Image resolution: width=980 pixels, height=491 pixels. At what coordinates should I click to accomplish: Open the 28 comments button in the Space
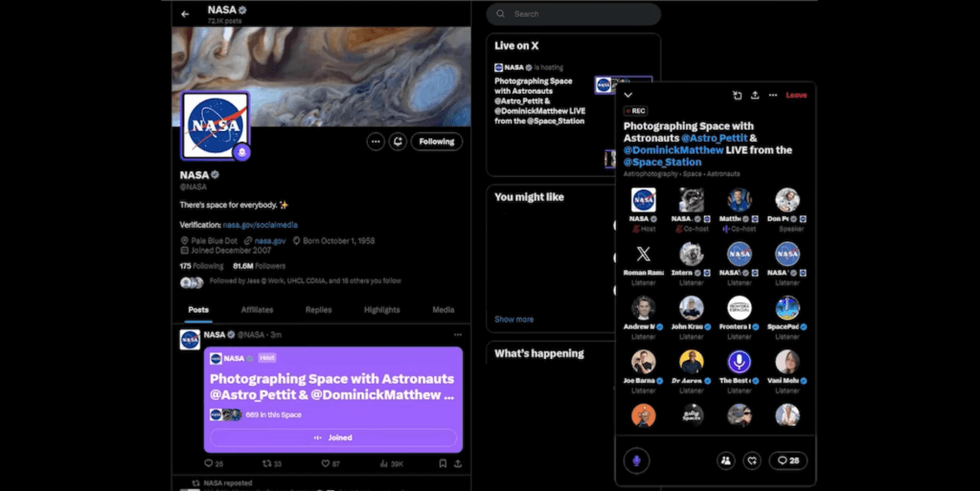coord(788,460)
